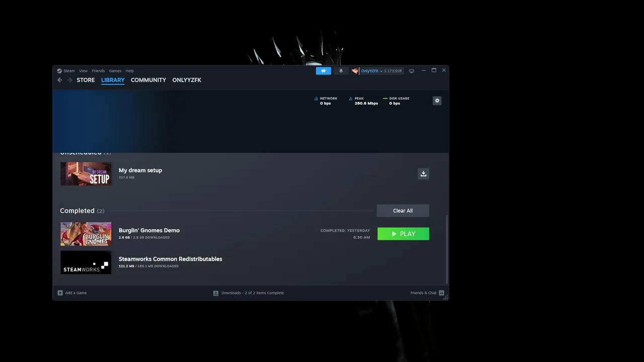Click the 337.6 MB size under My dream setup
644x362 pixels.
click(x=126, y=177)
